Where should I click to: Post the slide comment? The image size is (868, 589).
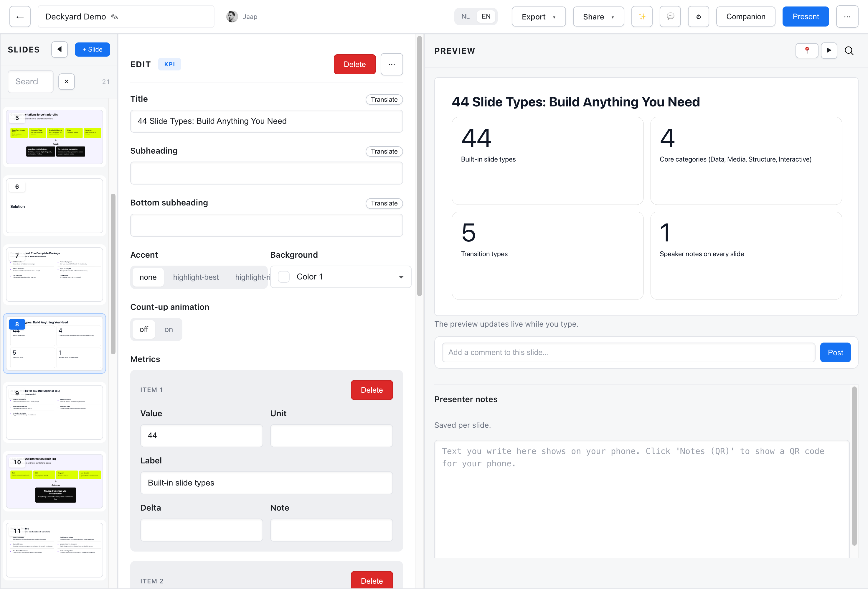[835, 353]
